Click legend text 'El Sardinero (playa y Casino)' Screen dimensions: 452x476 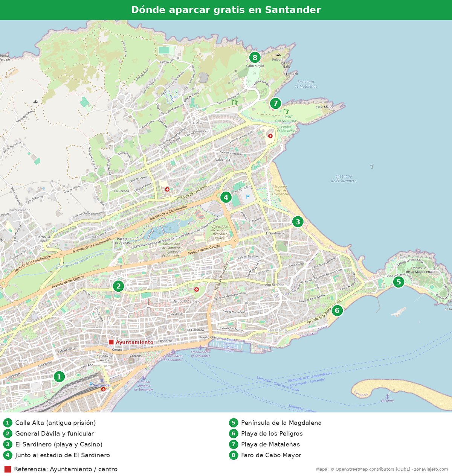[59, 444]
